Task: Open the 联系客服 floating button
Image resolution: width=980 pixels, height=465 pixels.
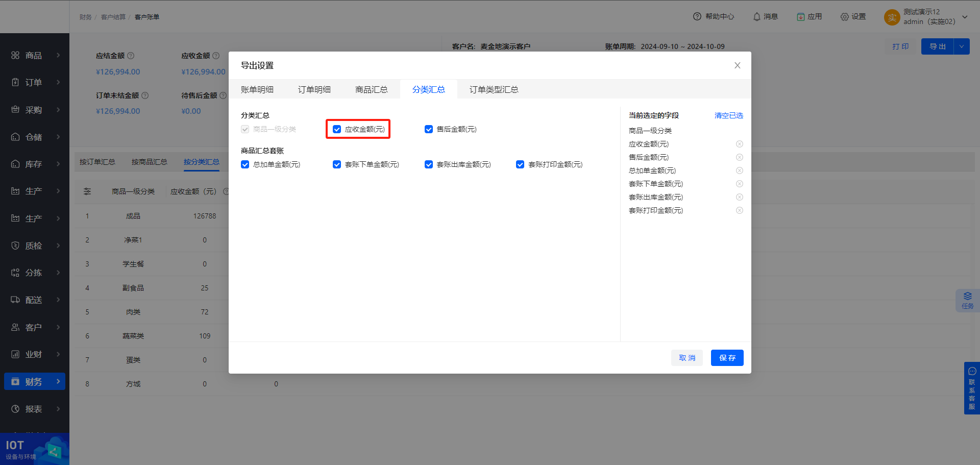Action: click(x=972, y=388)
